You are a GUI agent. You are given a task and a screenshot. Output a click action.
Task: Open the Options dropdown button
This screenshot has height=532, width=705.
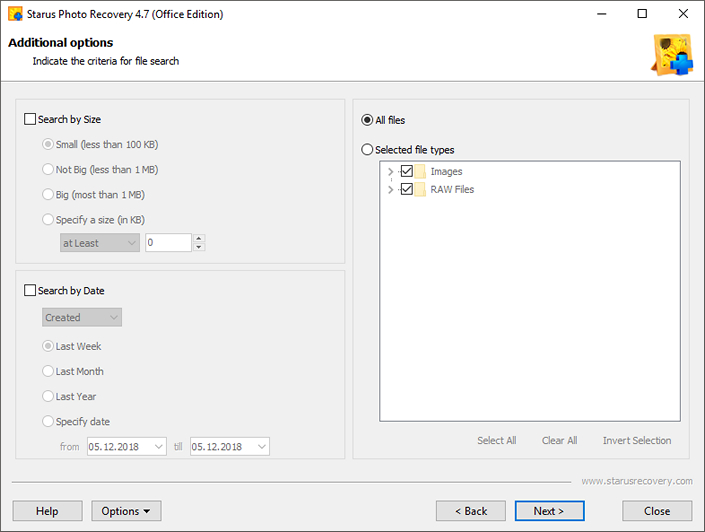click(x=126, y=511)
